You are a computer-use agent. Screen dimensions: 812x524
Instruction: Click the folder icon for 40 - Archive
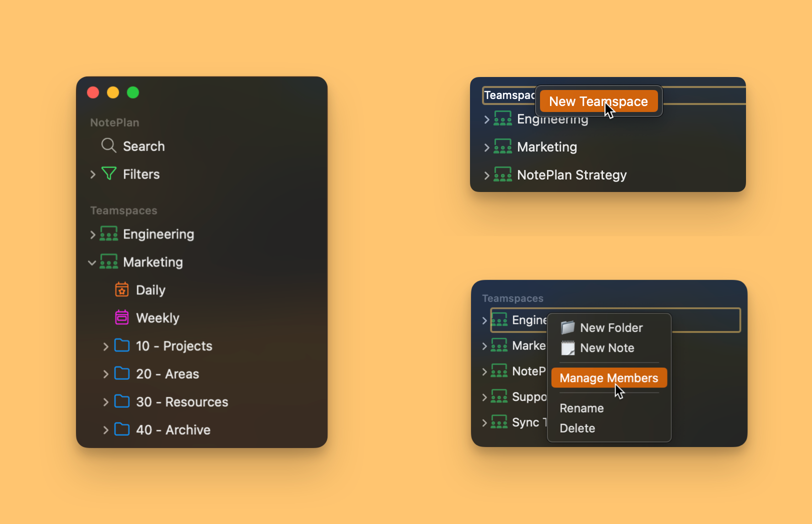click(x=122, y=429)
